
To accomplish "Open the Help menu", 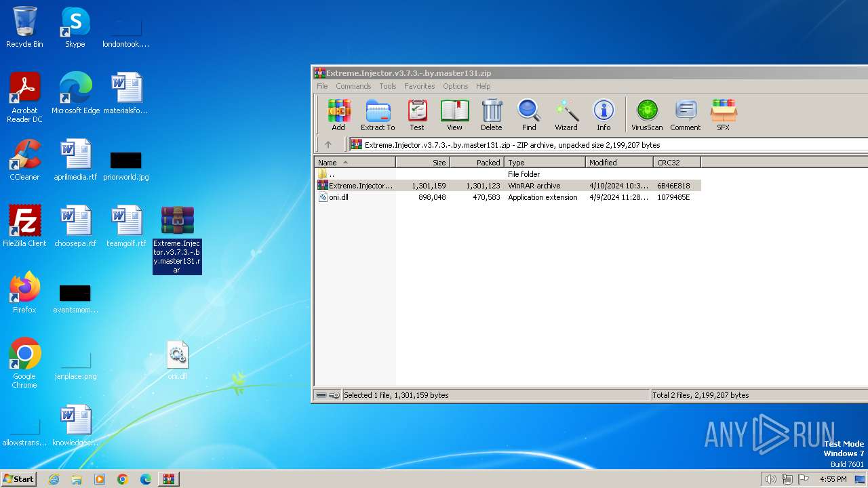I will click(484, 86).
